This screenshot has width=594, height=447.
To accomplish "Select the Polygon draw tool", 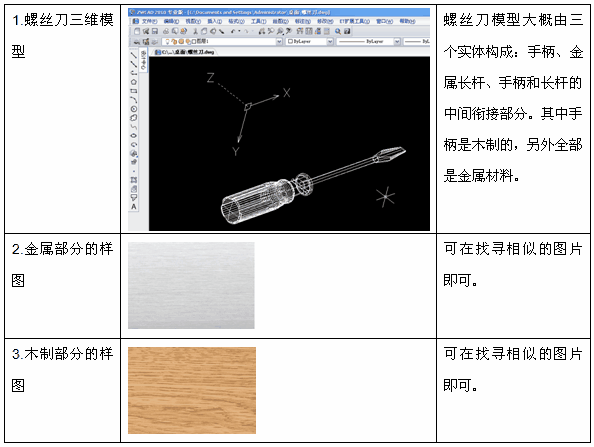I will click(x=134, y=82).
